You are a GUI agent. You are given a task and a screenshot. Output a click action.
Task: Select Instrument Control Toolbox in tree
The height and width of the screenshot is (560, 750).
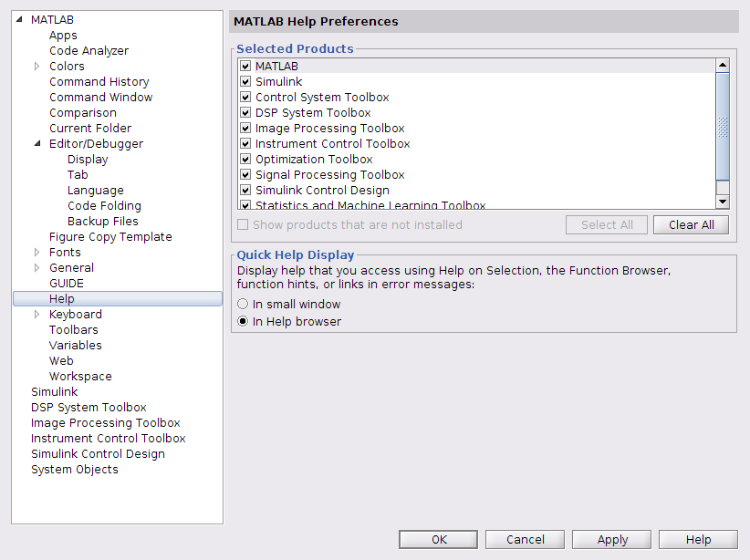tap(108, 438)
